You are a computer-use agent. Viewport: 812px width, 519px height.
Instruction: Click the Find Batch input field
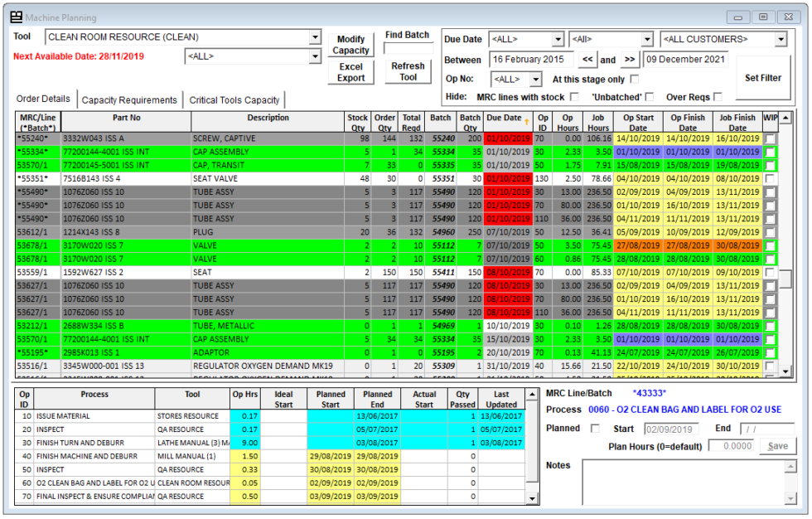[408, 48]
